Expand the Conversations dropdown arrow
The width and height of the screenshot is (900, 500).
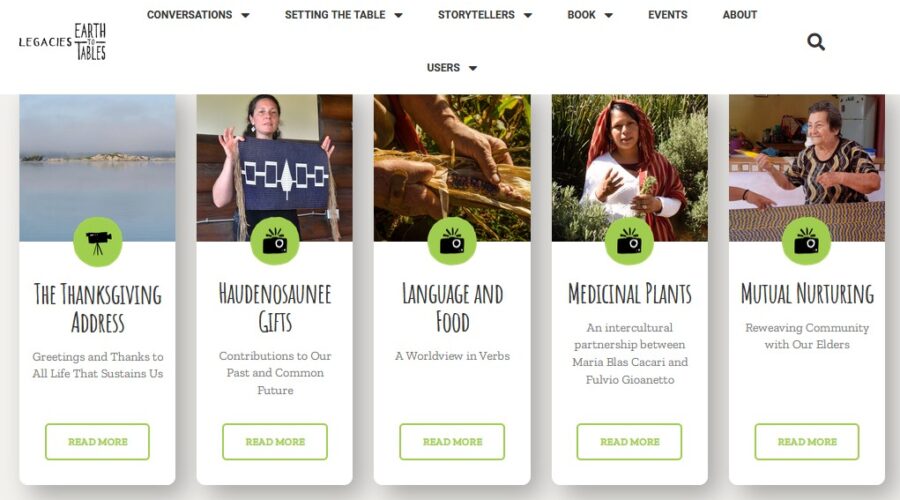[x=245, y=15]
